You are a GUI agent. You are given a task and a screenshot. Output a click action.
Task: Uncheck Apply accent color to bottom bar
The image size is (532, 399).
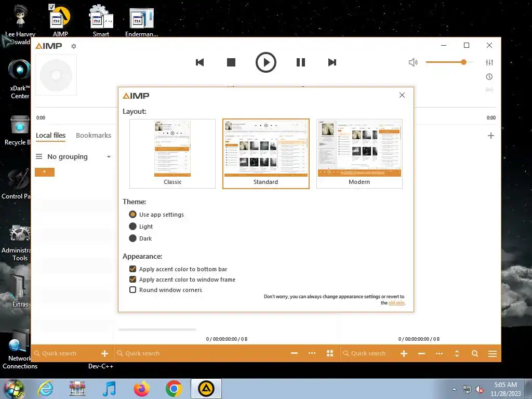[x=178, y=269]
